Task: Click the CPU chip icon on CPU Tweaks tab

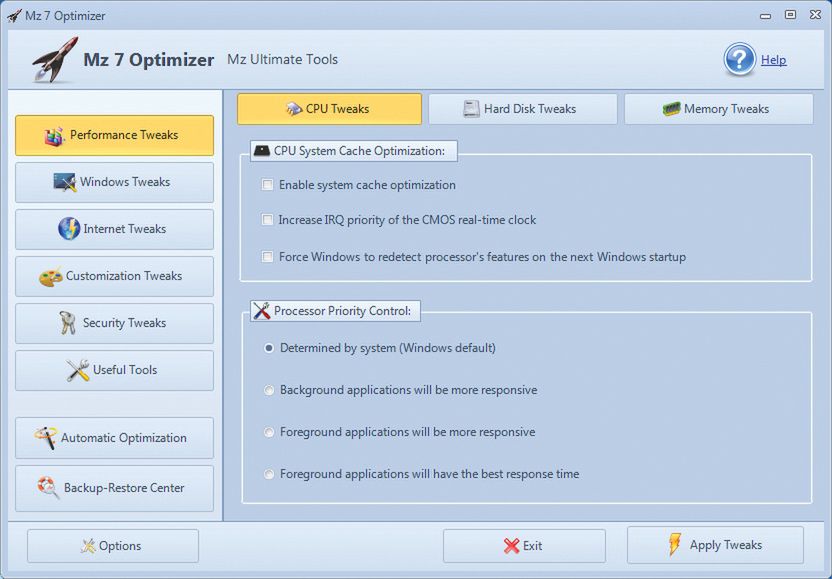Action: pyautogui.click(x=294, y=109)
